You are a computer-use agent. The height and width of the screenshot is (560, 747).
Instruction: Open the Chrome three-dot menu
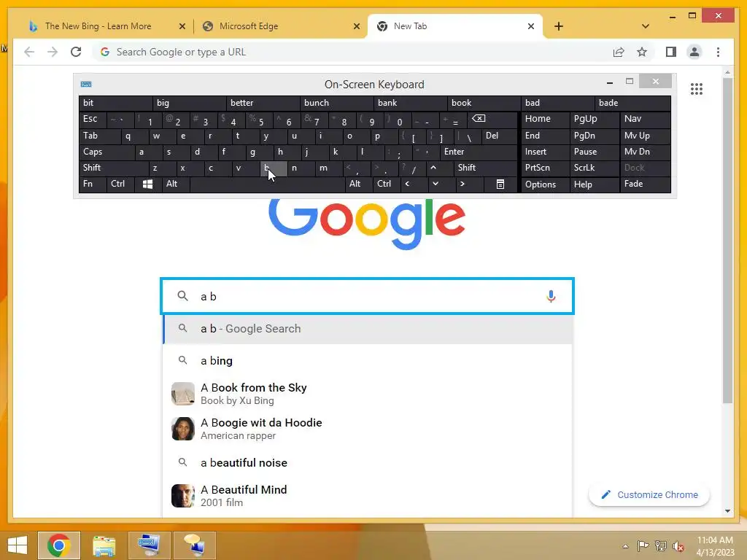click(x=718, y=52)
